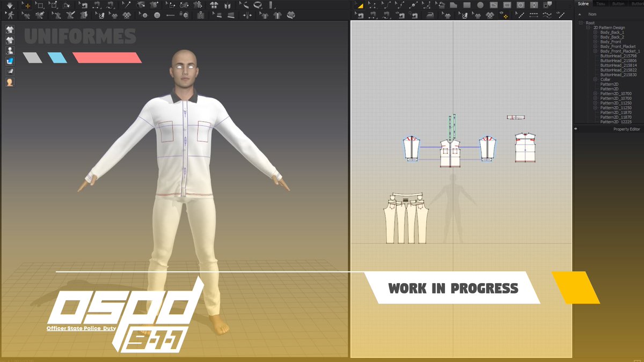Select ButtonHead_215814 in the scene tree
Screen dimensions: 644x362
click(618, 65)
